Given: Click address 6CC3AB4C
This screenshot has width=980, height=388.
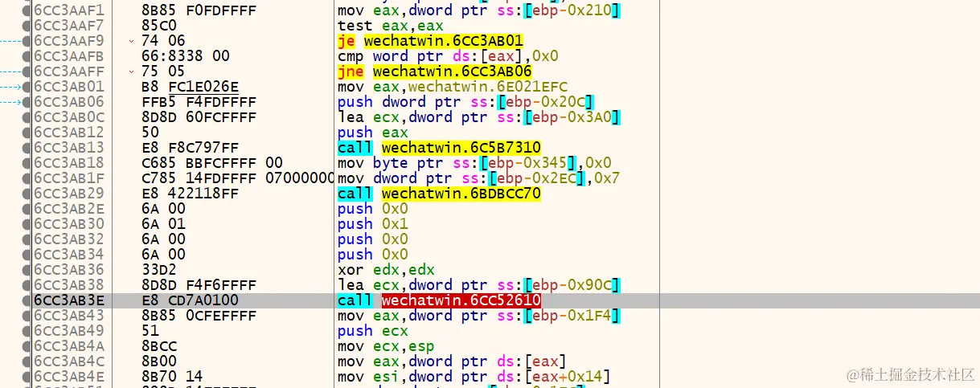Looking at the screenshot, I should (x=69, y=361).
